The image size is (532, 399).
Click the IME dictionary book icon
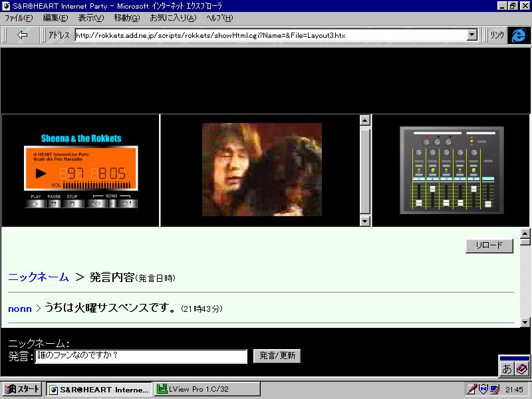point(521,368)
